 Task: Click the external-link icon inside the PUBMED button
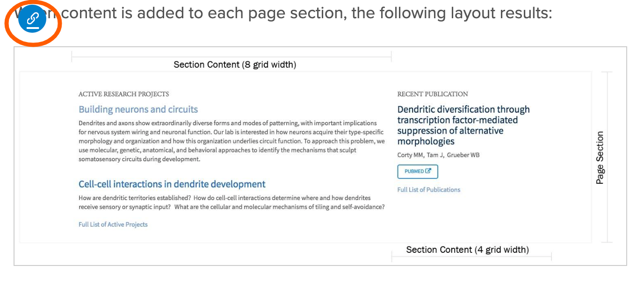(x=428, y=171)
